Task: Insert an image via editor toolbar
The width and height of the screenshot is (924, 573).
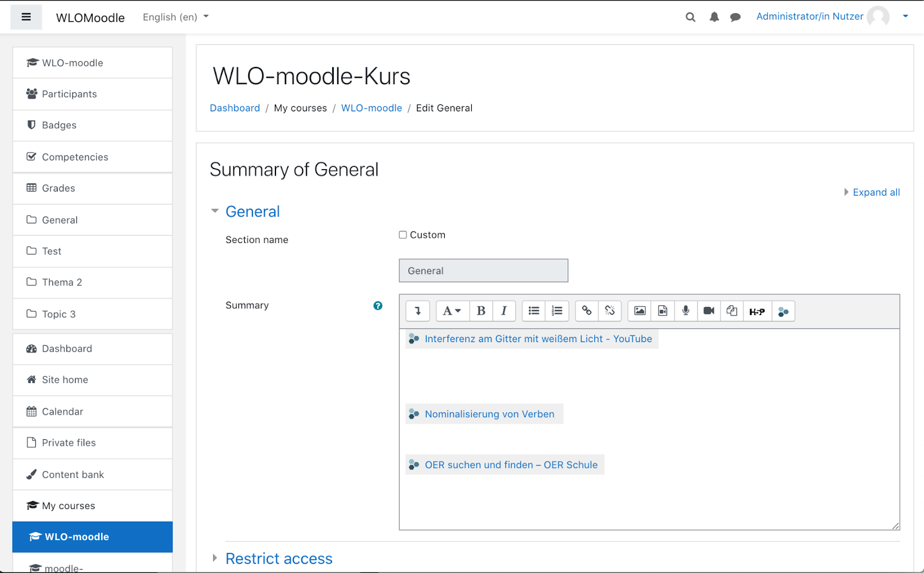Action: 640,311
